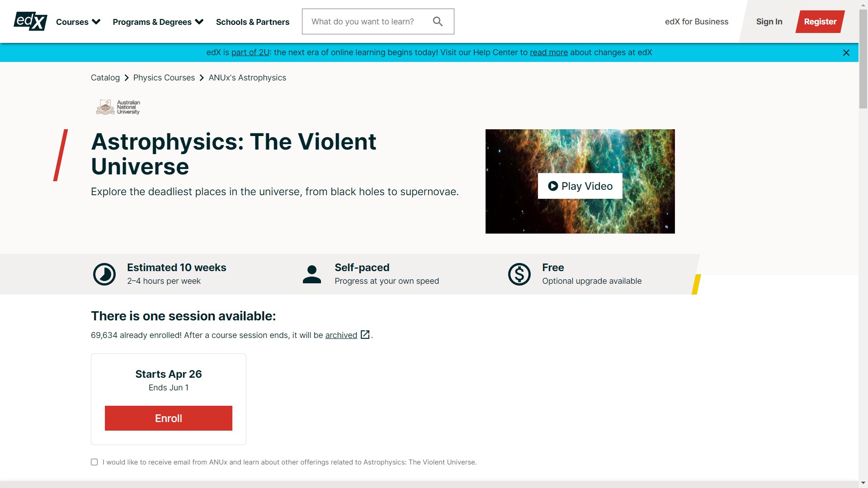Click the Register button
This screenshot has width=868, height=488.
coord(821,21)
